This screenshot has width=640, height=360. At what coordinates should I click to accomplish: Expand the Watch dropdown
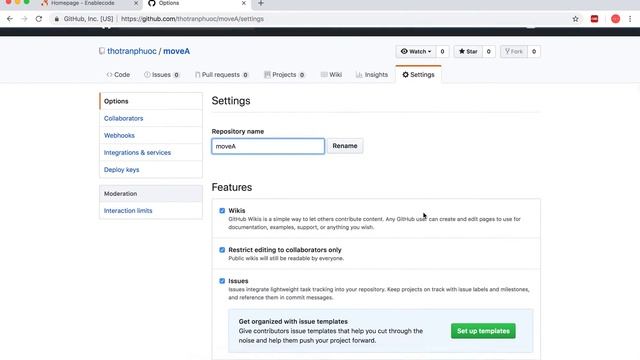click(x=416, y=51)
